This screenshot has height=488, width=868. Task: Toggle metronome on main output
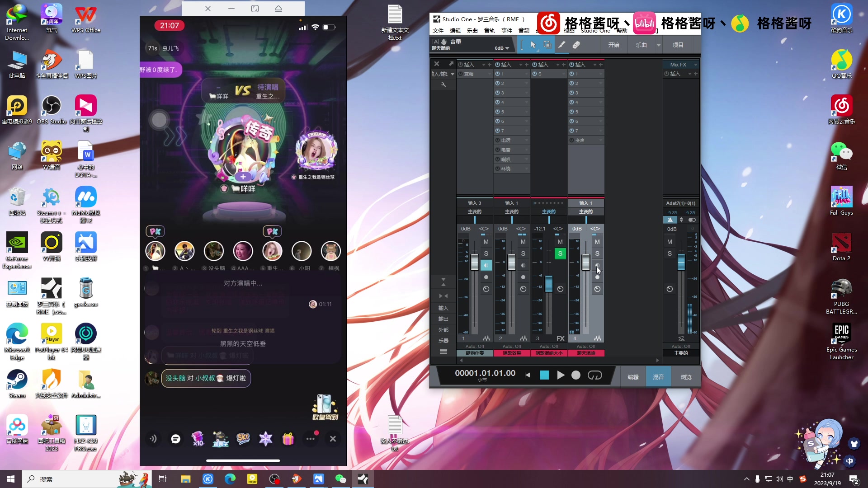pos(670,220)
